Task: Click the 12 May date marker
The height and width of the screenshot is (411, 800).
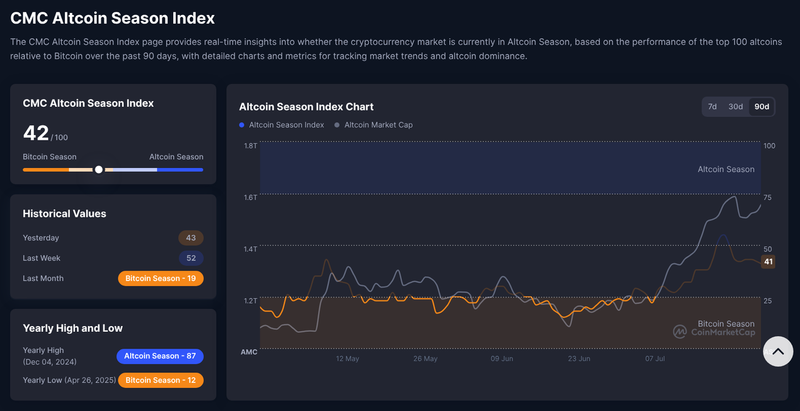Action: 347,357
